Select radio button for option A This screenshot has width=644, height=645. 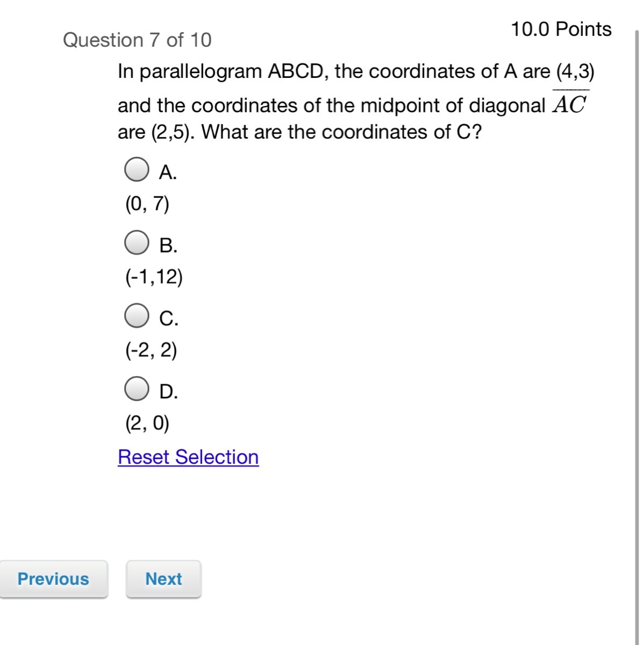pos(137,169)
